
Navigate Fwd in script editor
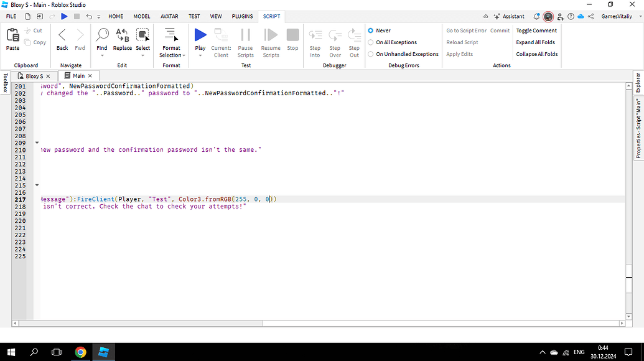[x=80, y=35]
